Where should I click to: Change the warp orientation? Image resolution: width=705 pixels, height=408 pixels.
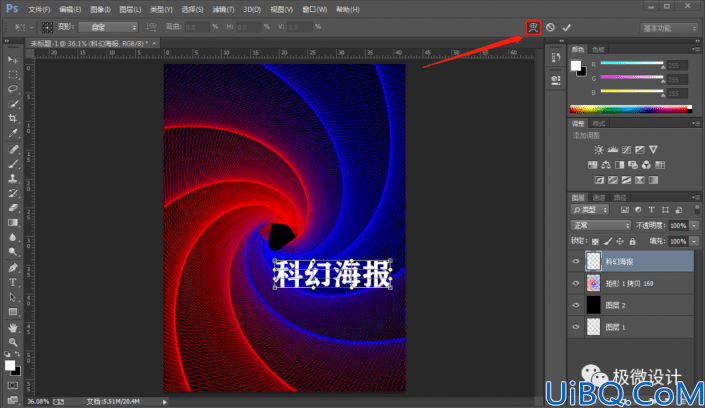(152, 27)
